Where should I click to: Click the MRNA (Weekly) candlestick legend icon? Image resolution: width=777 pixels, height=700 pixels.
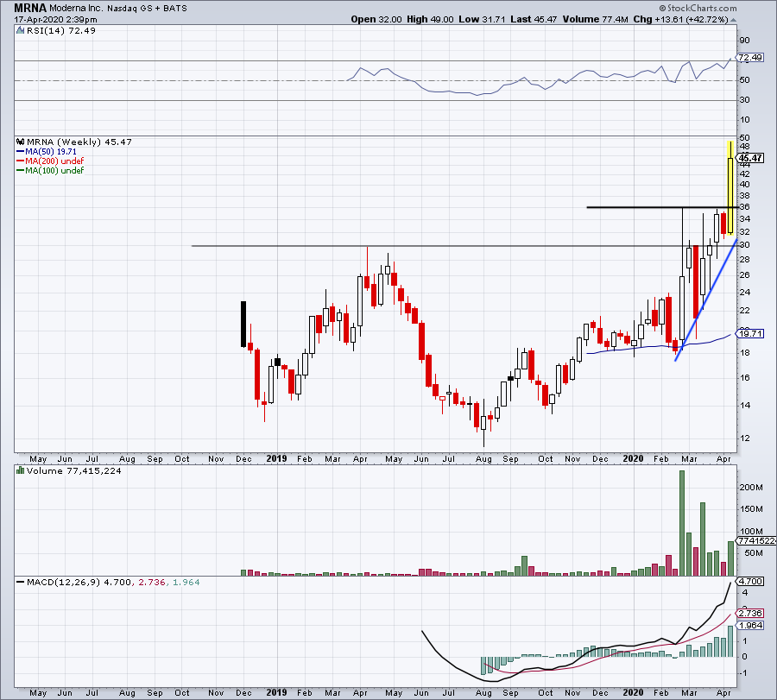21,142
